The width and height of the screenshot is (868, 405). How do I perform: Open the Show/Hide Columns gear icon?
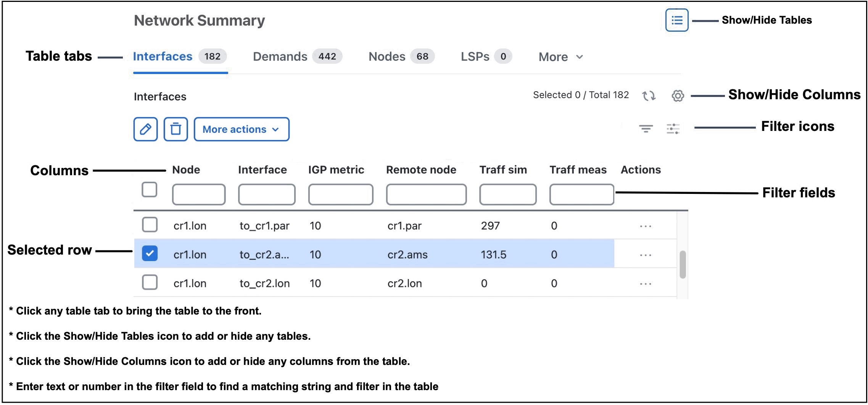[x=678, y=95]
